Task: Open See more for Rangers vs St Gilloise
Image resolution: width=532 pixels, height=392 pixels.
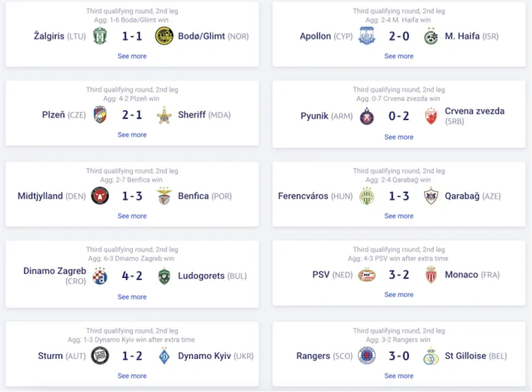Action: click(x=398, y=376)
